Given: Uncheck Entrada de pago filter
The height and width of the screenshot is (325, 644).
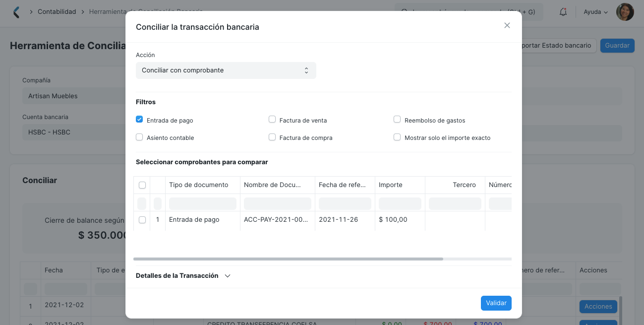Looking at the screenshot, I should (139, 120).
